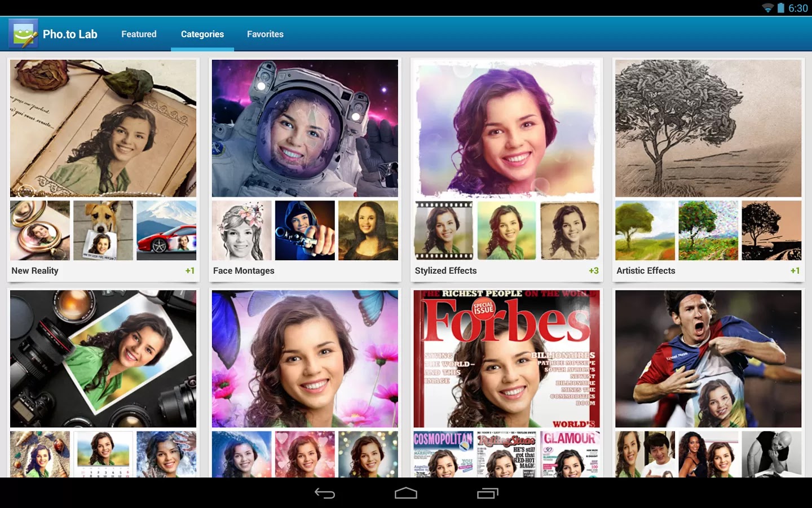Select the yellow-green tinted portrait thumbnail
The image size is (812, 508).
coord(507,230)
